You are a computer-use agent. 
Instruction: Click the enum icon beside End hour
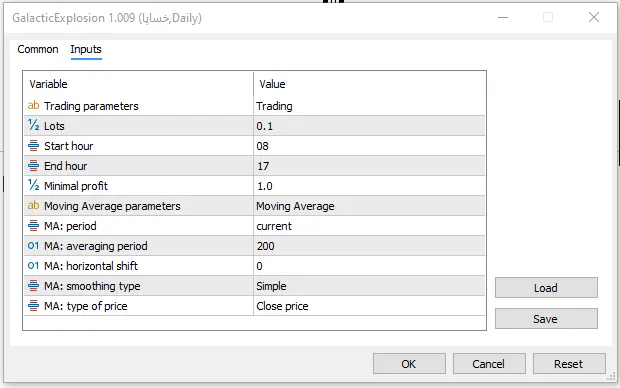[x=34, y=166]
